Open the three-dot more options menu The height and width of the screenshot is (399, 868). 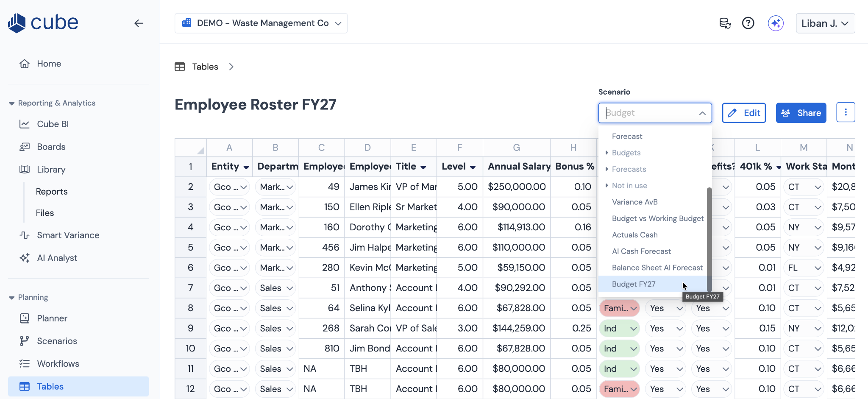pos(846,112)
